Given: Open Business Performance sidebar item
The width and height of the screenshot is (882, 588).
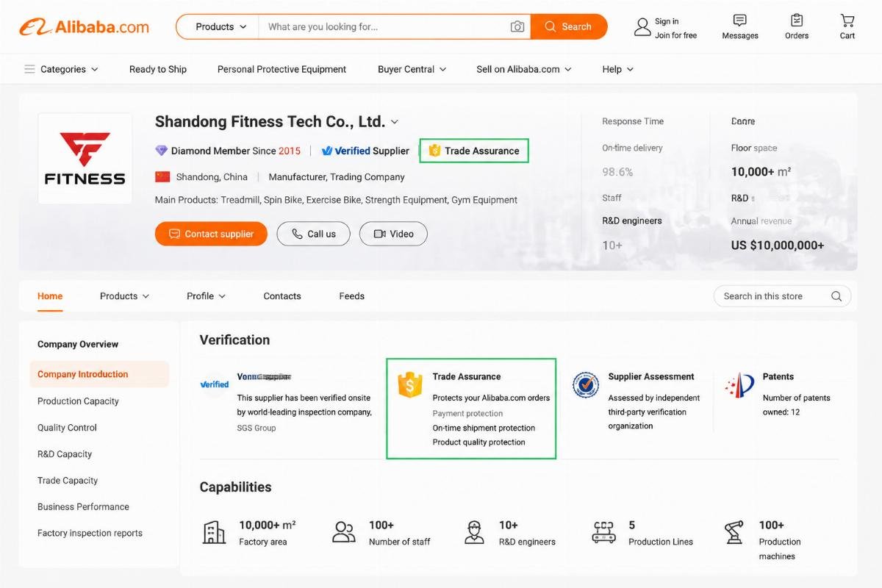Looking at the screenshot, I should [x=83, y=507].
